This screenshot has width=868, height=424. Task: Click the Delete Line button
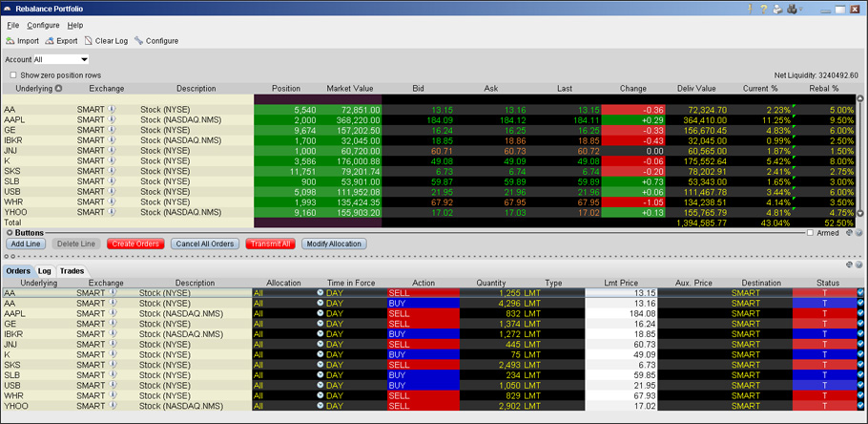[x=76, y=244]
